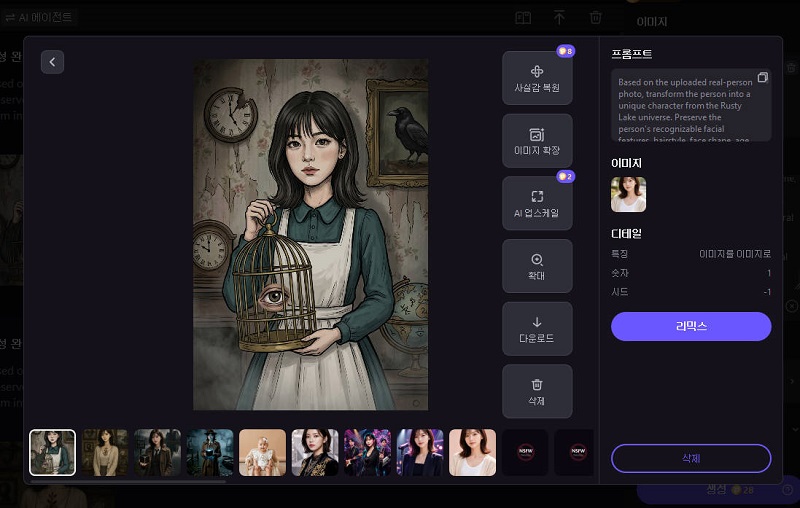This screenshot has width=800, height=508.
Task: Click the main generated birdcage illustration
Action: 310,235
